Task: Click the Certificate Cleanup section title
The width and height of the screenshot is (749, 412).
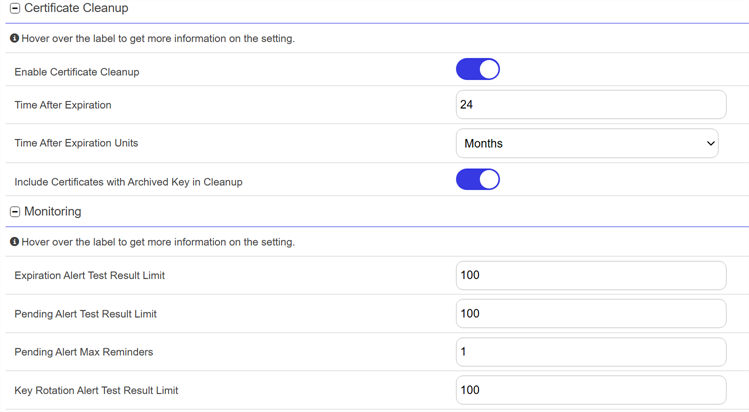Action: pos(76,8)
